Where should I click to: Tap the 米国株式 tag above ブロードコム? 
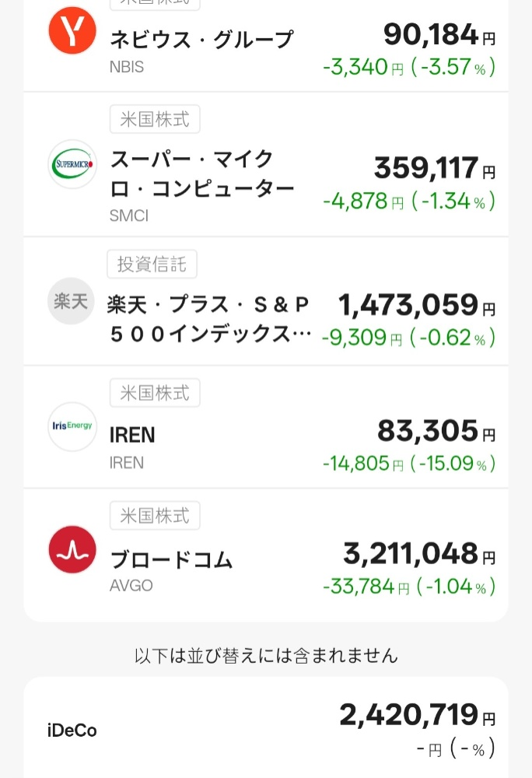[x=155, y=516]
